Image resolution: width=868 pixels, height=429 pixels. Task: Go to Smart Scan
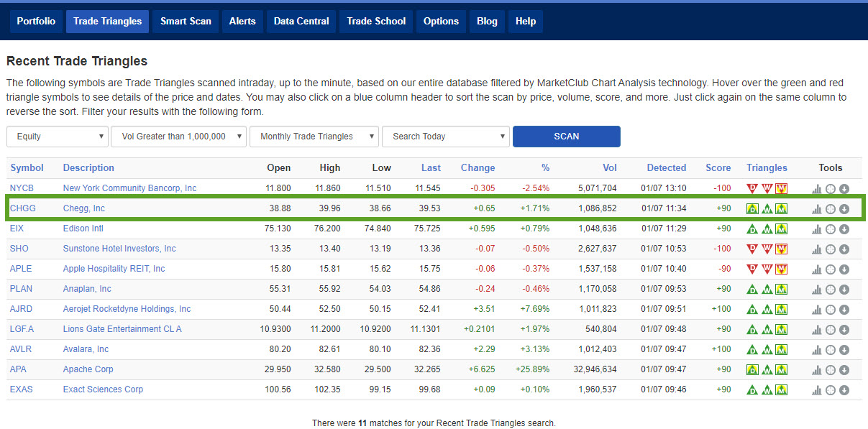click(186, 21)
